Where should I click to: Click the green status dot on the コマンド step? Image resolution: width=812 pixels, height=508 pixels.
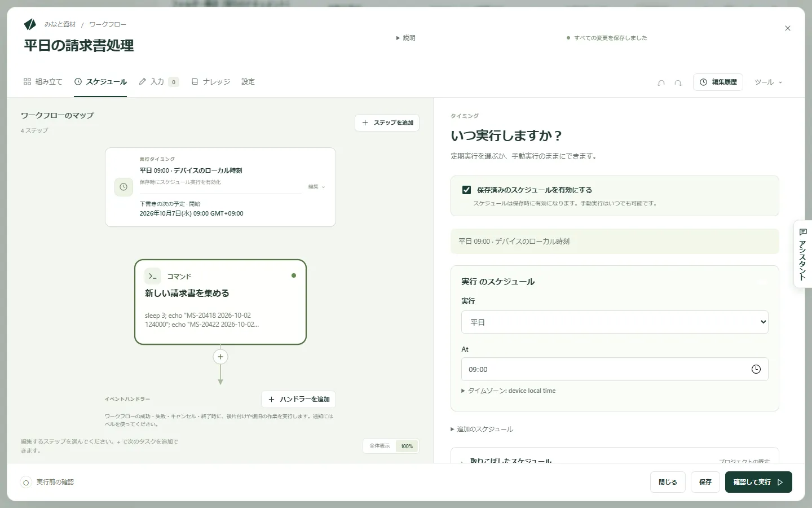[294, 275]
